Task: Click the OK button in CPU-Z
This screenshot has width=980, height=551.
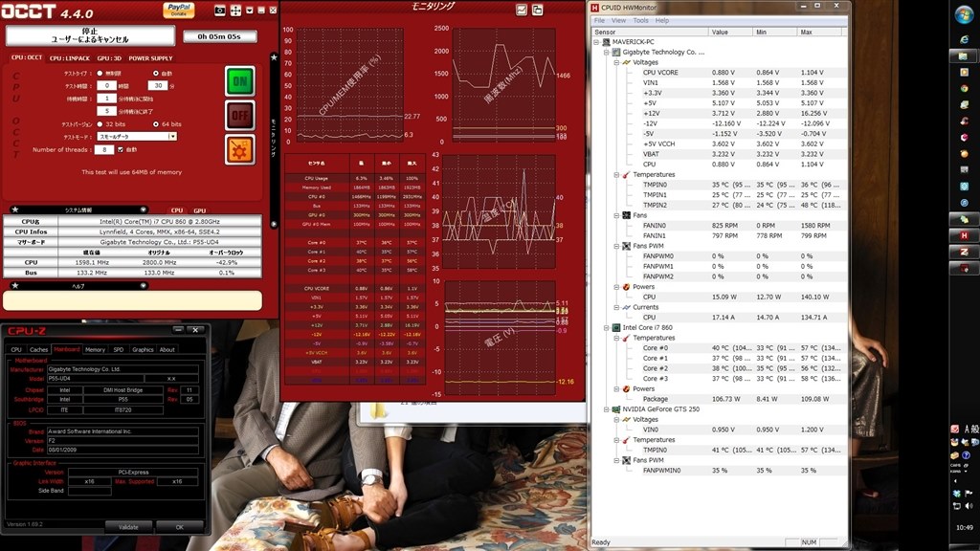Action: pos(179,527)
